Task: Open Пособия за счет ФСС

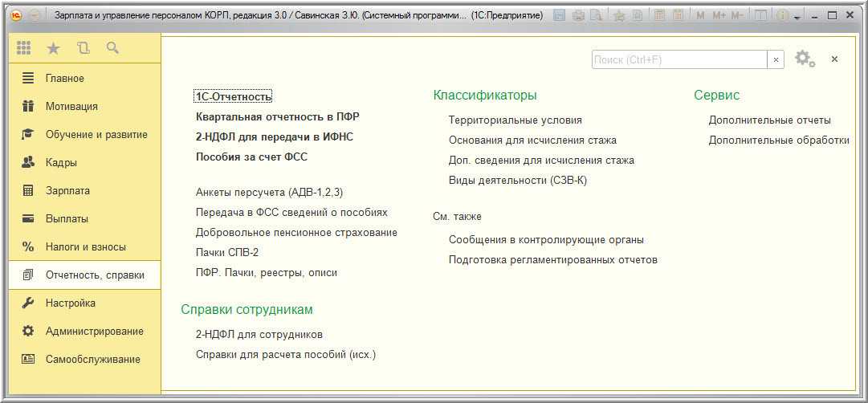Action: tap(252, 157)
